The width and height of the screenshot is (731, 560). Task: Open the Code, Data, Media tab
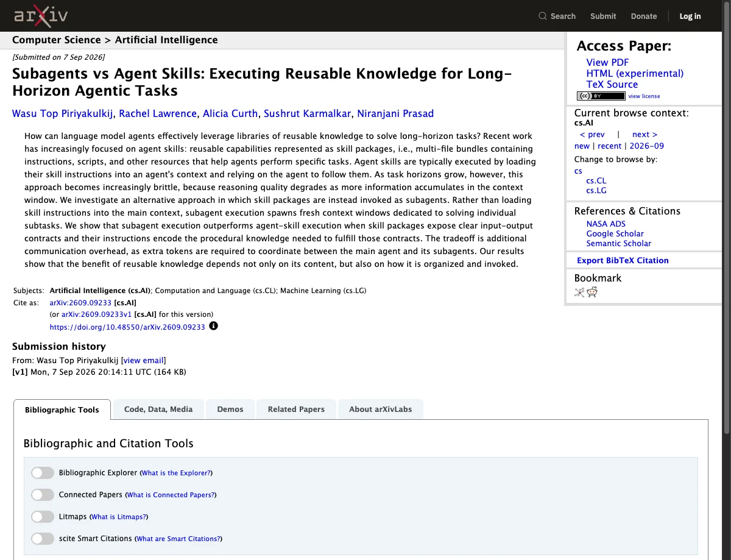(x=158, y=409)
